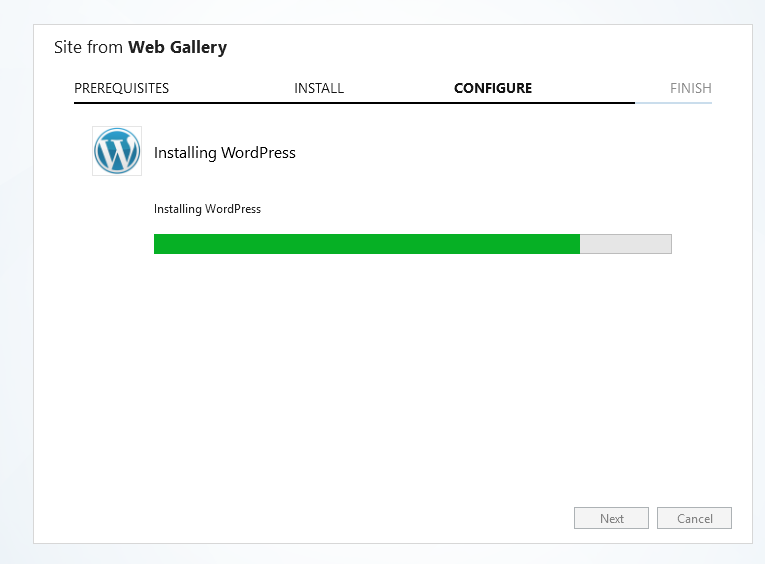This screenshot has width=765, height=564.
Task: Select the CONFIGURE wizard step
Action: 493,88
